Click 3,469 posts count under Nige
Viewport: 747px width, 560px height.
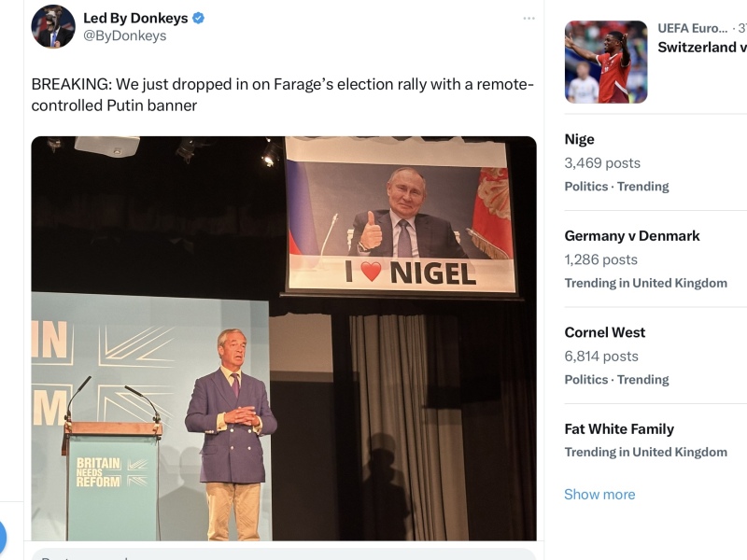602,162
